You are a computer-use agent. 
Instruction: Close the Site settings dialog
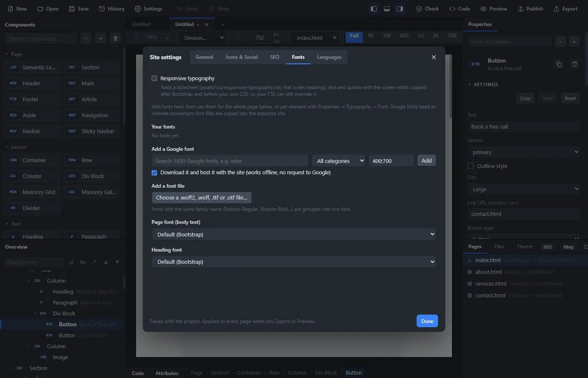click(x=434, y=57)
